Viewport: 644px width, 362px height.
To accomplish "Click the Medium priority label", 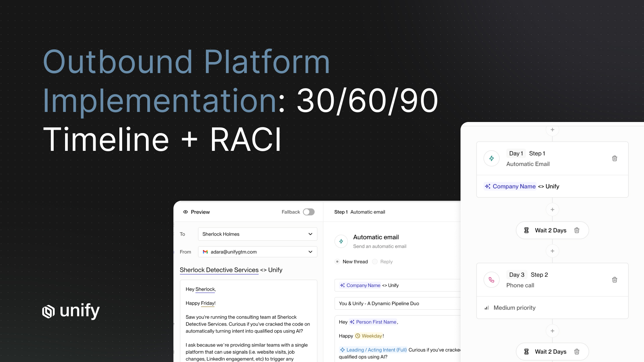I will click(x=515, y=308).
